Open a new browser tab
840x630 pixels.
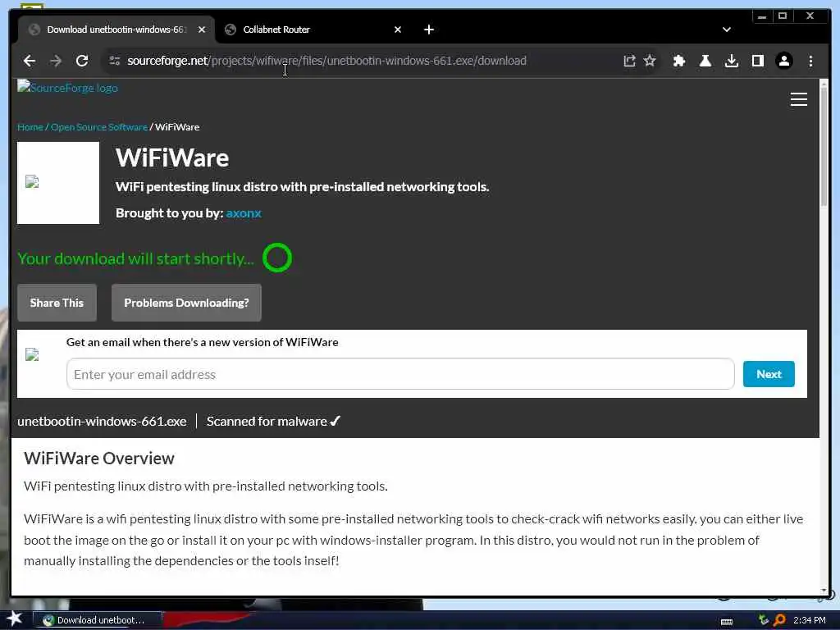coord(428,30)
